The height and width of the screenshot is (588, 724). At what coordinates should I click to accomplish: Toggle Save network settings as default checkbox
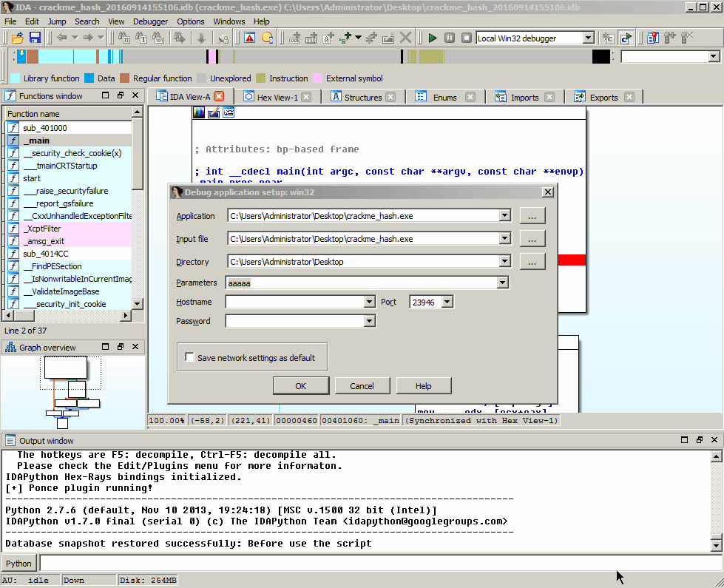pos(189,357)
